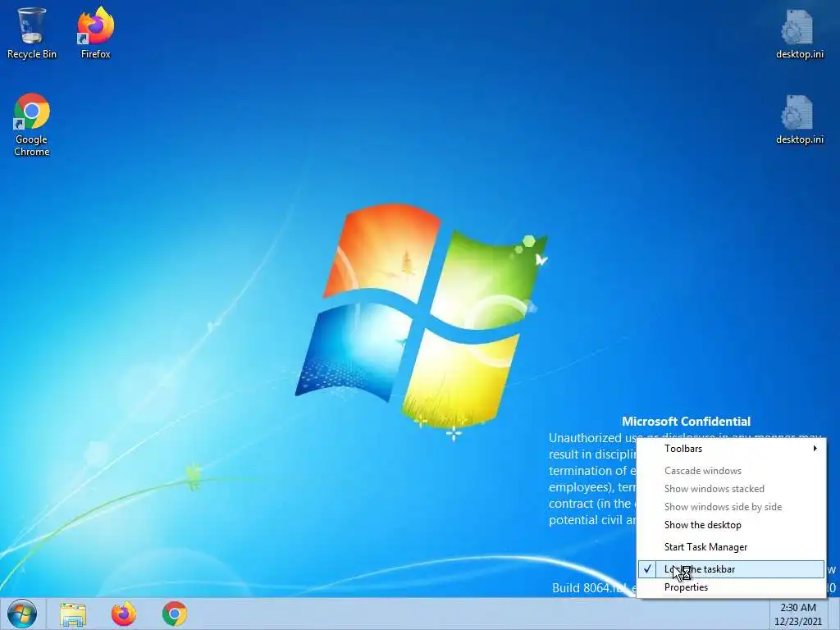840x630 pixels.
Task: Choose Start Task Manager
Action: pos(731,547)
